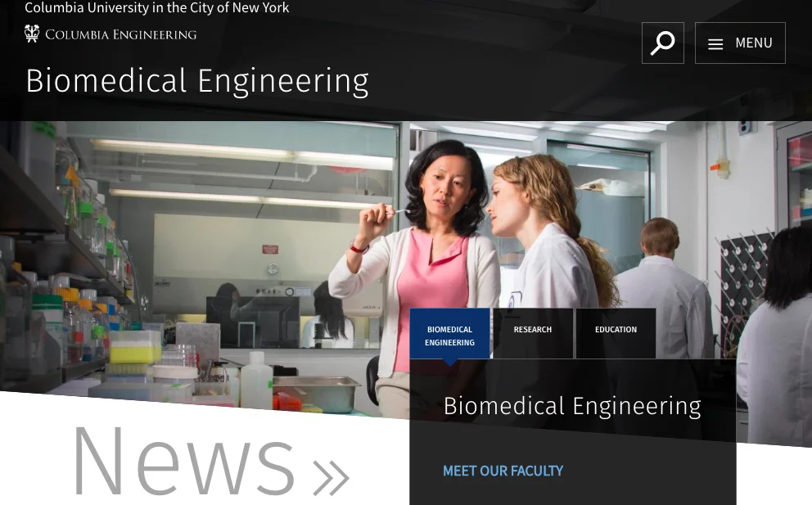The height and width of the screenshot is (505, 812).
Task: Follow the Meet Our Faculty link
Action: click(503, 471)
